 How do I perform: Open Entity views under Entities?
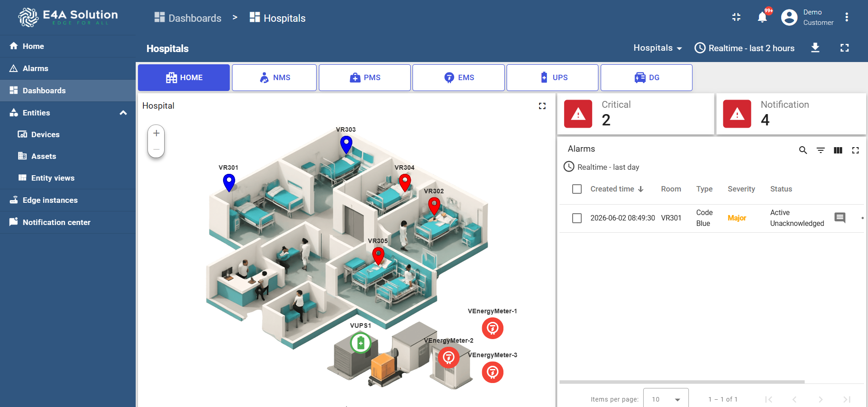[x=68, y=178]
